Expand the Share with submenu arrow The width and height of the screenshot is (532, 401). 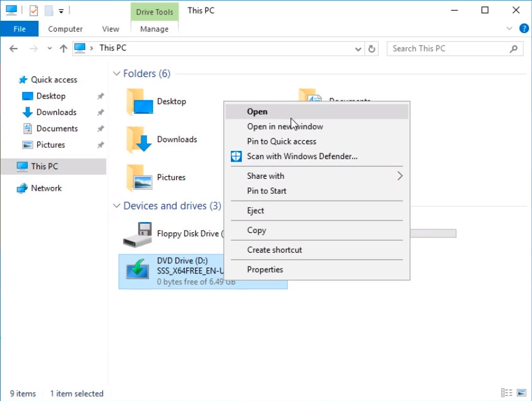399,176
